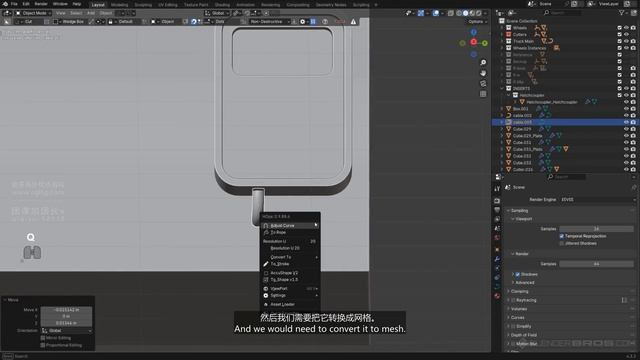Image resolution: width=640 pixels, height=360 pixels.
Task: Open the Object Mode dropdown
Action: (x=33, y=13)
